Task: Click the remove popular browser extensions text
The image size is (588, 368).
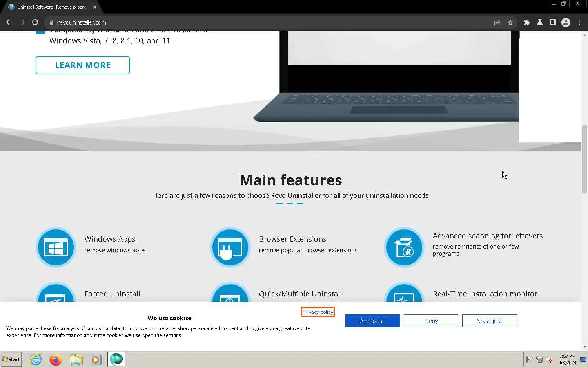Action: pos(308,250)
